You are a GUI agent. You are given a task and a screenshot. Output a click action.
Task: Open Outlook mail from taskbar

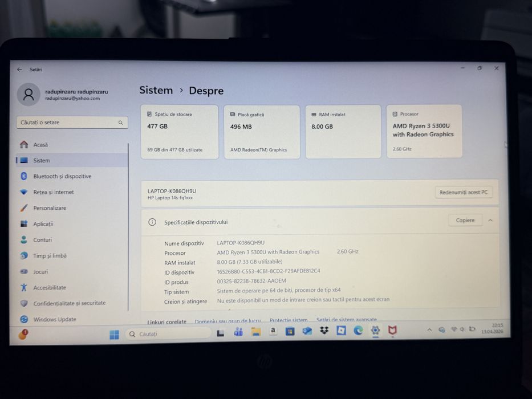pos(307,331)
